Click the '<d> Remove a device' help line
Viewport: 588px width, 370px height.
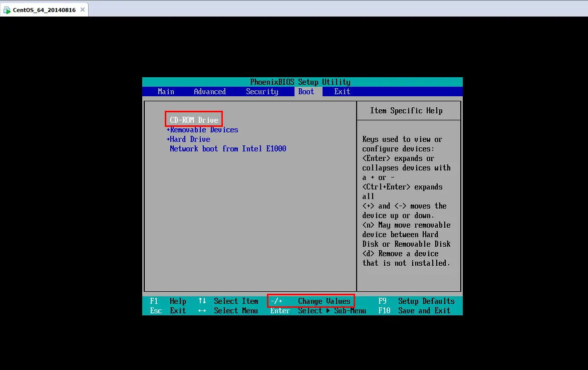tap(400, 254)
